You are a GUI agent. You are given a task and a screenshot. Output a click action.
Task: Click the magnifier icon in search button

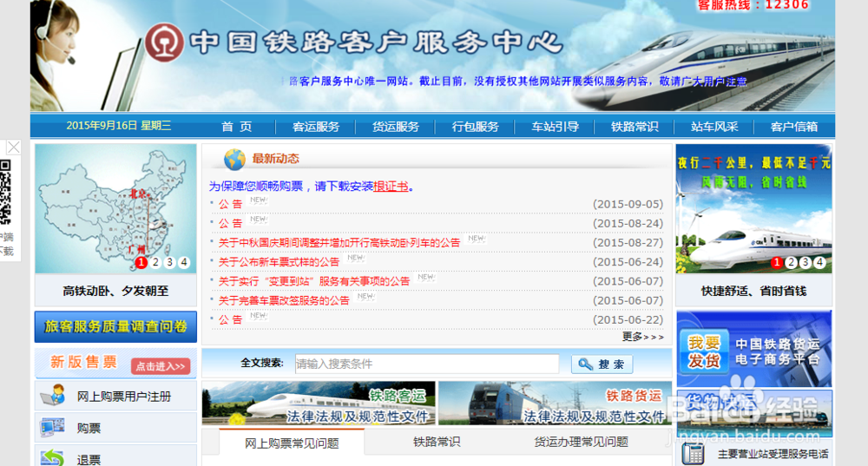click(584, 364)
